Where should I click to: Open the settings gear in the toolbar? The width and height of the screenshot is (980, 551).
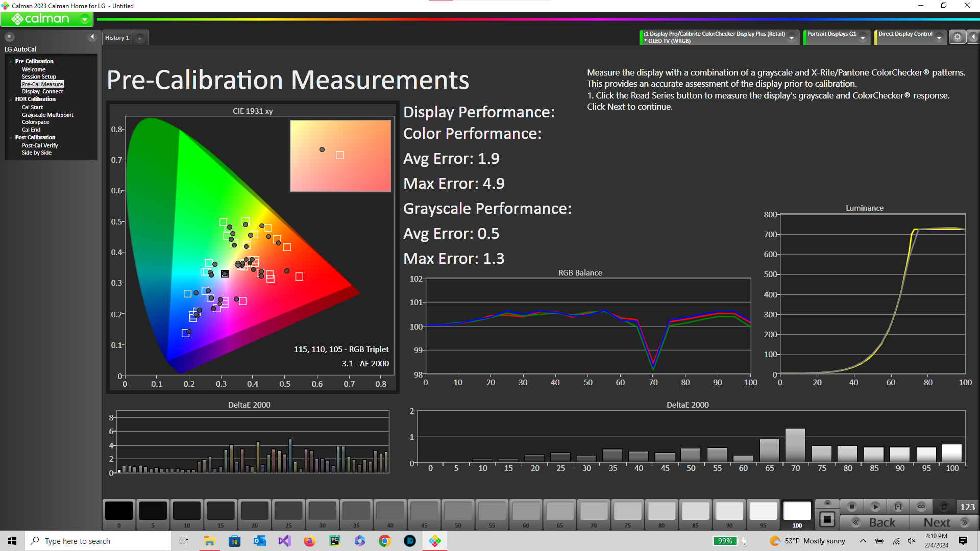[958, 37]
